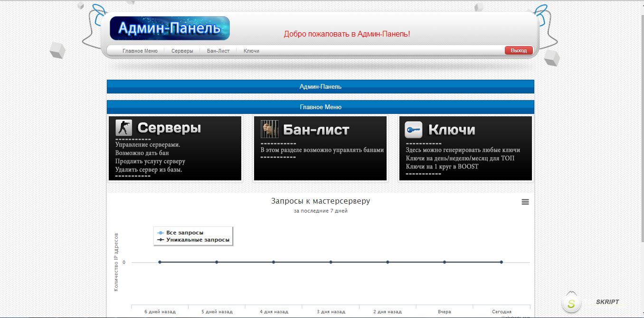Click the welcome text Добро пожаловать в Админ-Панель!
The height and width of the screenshot is (318, 644).
coord(347,34)
